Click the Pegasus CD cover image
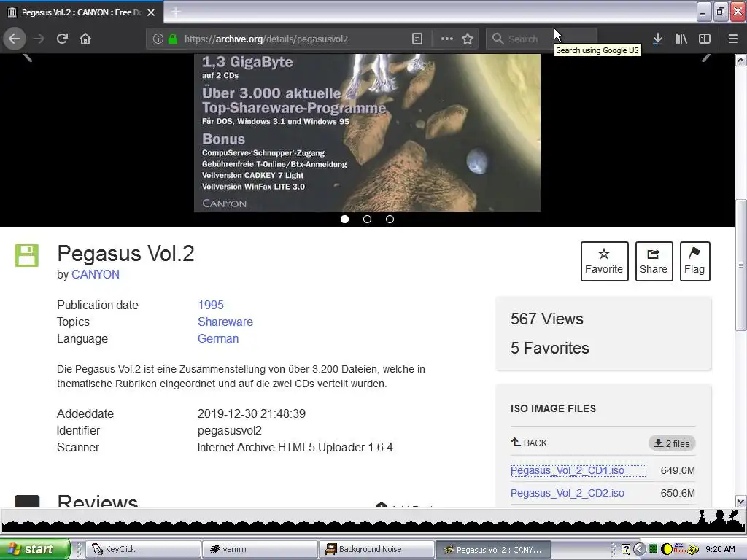Screen dimensions: 747x560 coord(367,133)
